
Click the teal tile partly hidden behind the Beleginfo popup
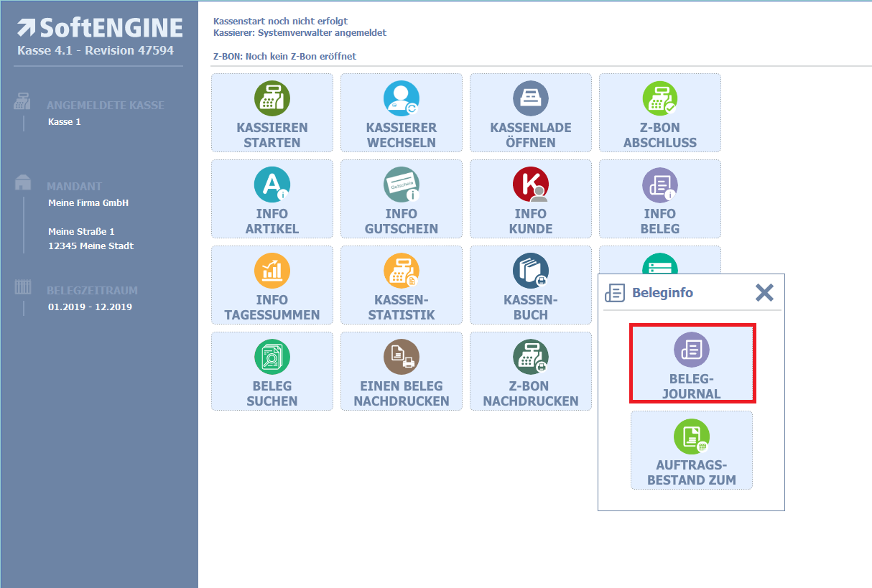point(660,261)
